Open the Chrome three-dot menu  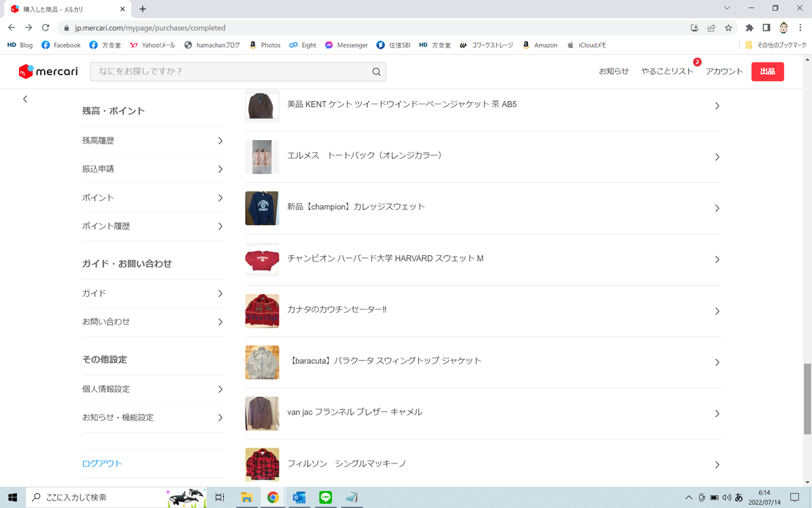point(800,28)
